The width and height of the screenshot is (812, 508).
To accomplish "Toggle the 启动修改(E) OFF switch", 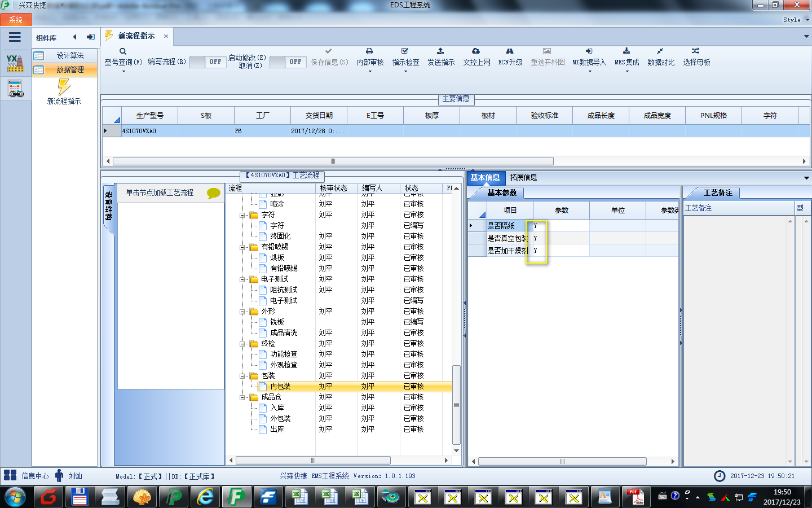I will coord(288,62).
